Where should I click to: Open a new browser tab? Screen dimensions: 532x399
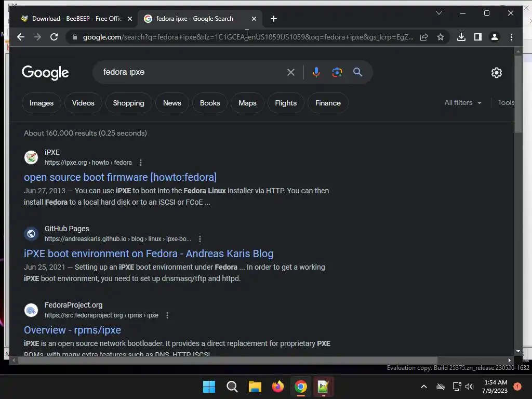pos(274,19)
